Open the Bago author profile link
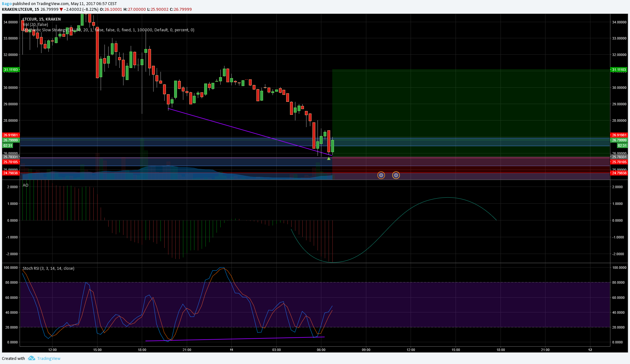Screen dimensions: 630x364 coord(7,4)
